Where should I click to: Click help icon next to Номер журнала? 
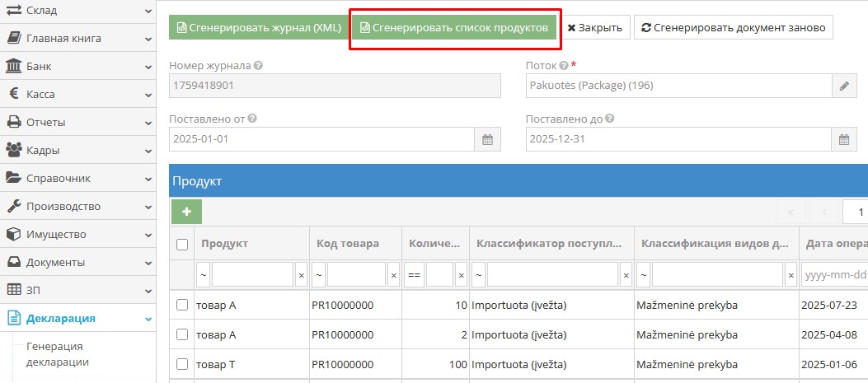tap(259, 66)
